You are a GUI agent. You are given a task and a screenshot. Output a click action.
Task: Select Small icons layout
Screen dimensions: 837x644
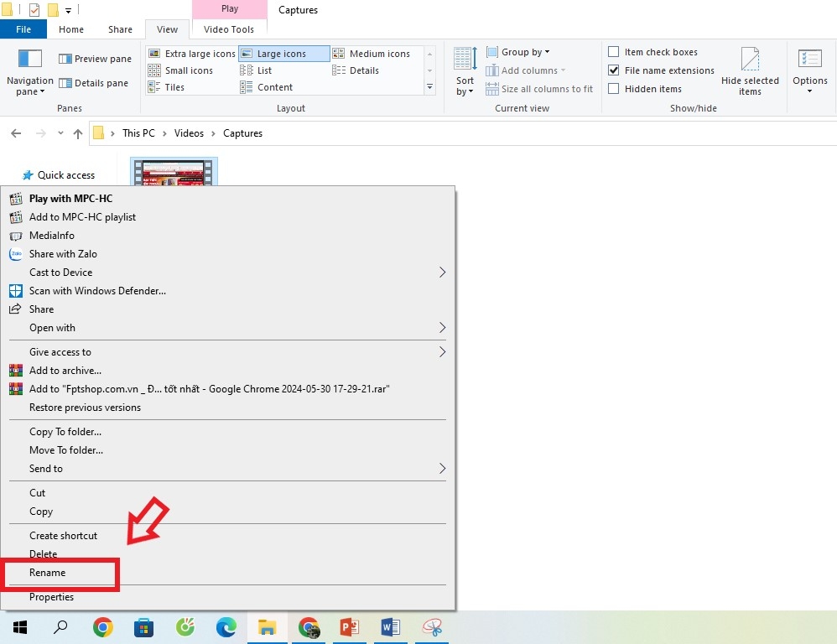click(180, 70)
